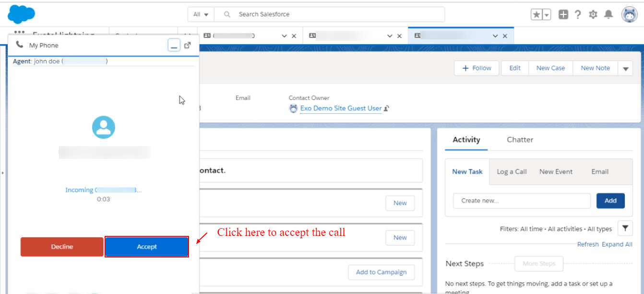Click the user avatar profile icon

[x=629, y=14]
